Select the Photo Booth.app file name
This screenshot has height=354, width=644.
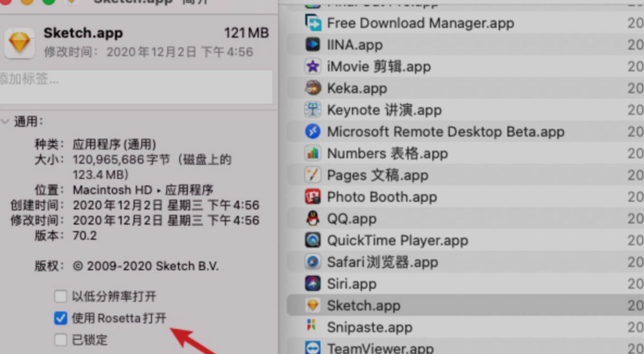(382, 197)
